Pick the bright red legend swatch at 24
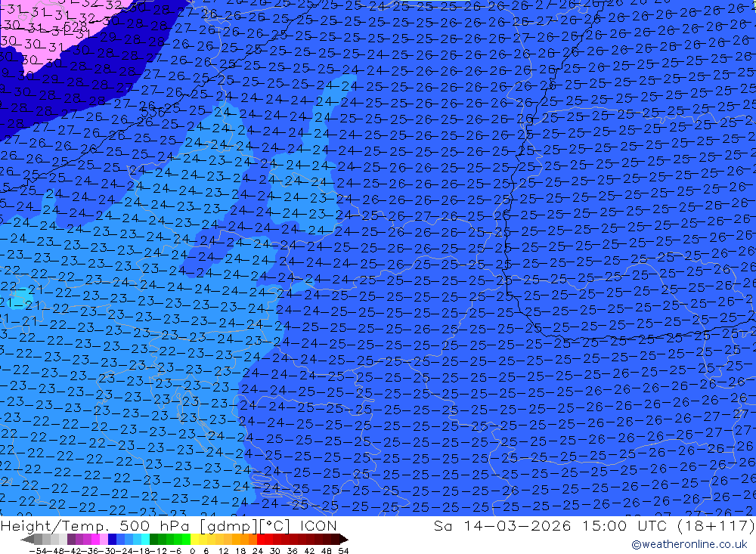The width and height of the screenshot is (756, 554). pos(261,539)
